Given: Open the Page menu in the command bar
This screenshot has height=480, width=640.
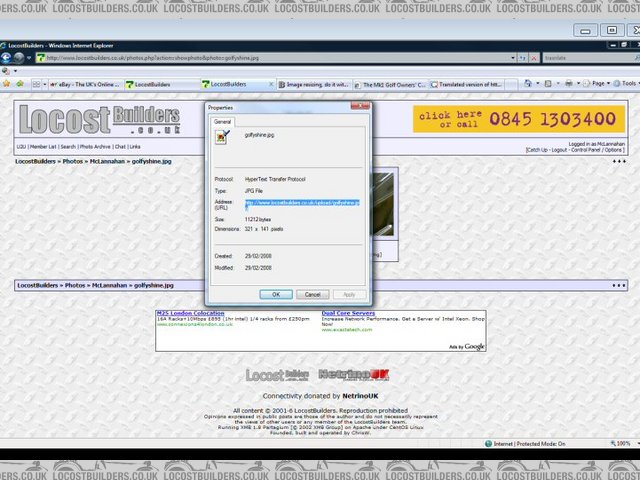Looking at the screenshot, I should 599,84.
